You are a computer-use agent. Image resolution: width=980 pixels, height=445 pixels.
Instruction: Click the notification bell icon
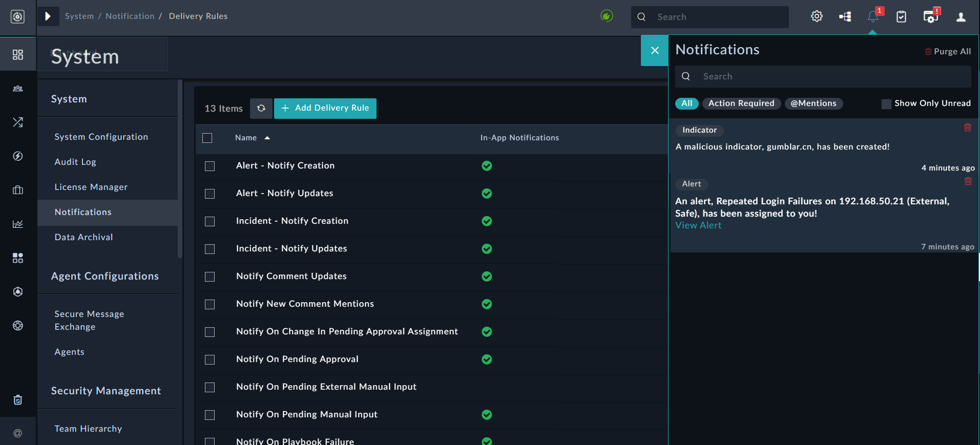[873, 17]
